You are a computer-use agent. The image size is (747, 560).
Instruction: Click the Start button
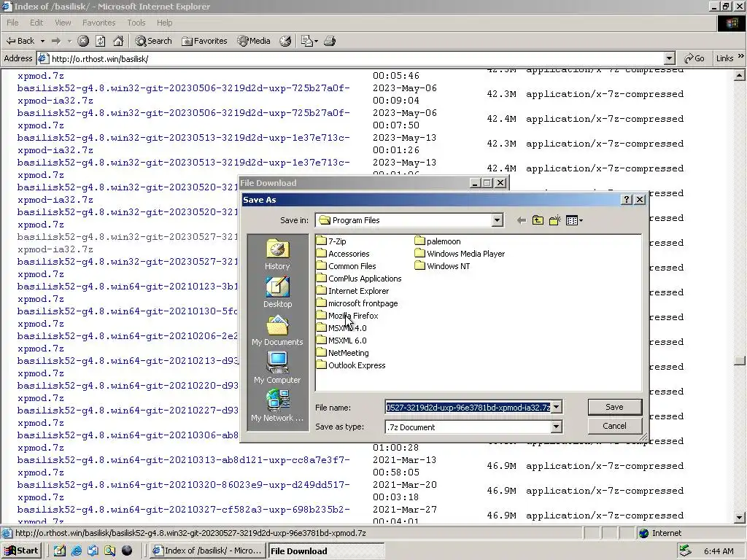(21, 551)
